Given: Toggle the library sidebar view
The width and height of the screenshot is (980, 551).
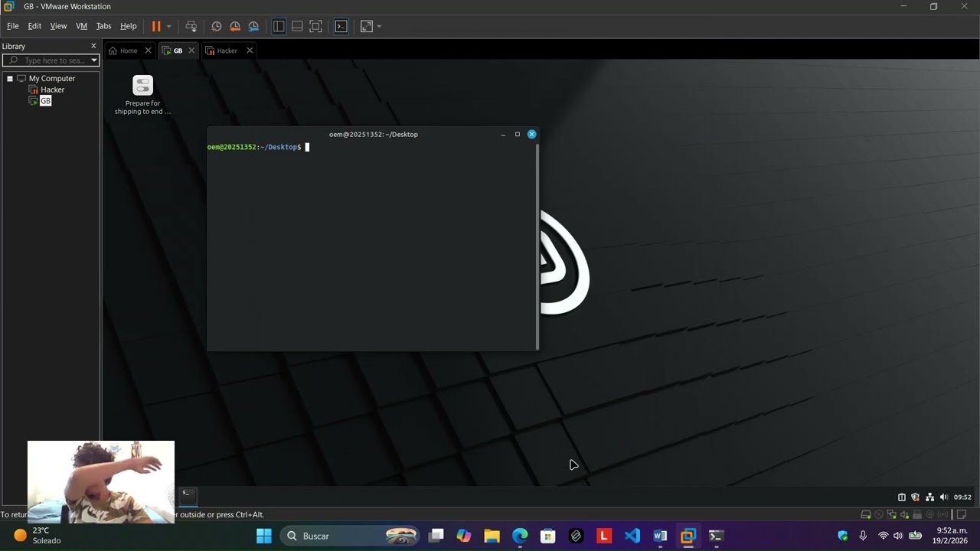Looking at the screenshot, I should 279,26.
